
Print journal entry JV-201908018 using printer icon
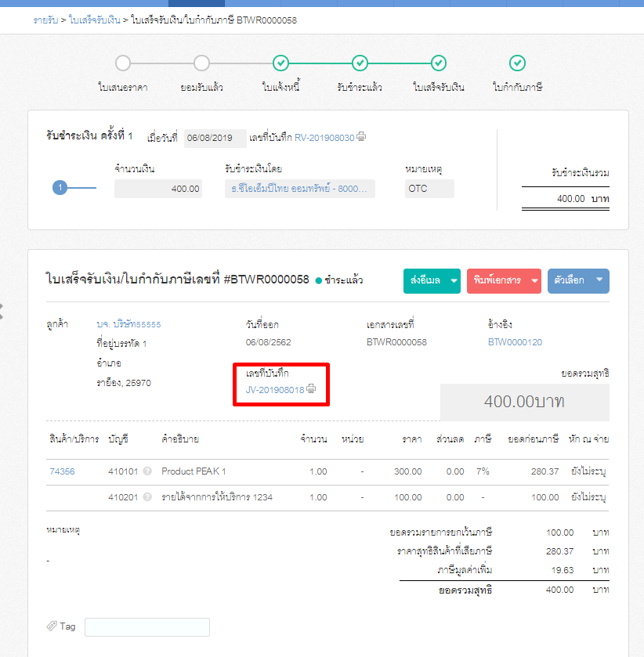click(x=310, y=389)
